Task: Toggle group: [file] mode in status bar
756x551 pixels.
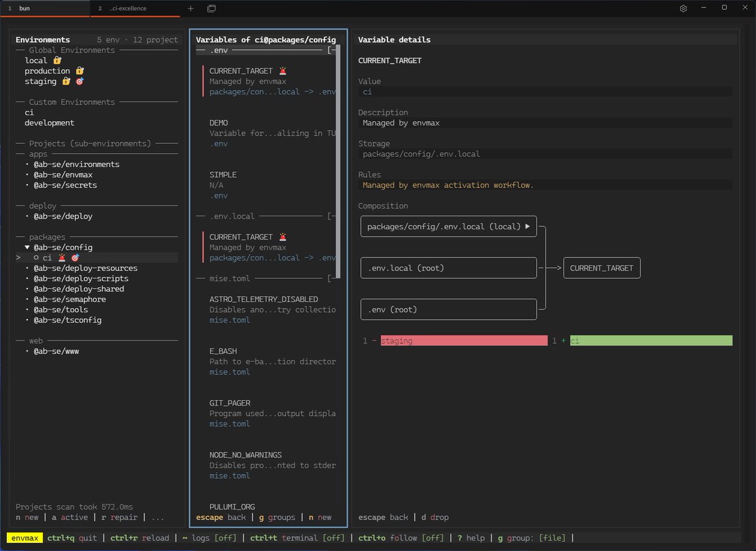Action: (x=532, y=538)
